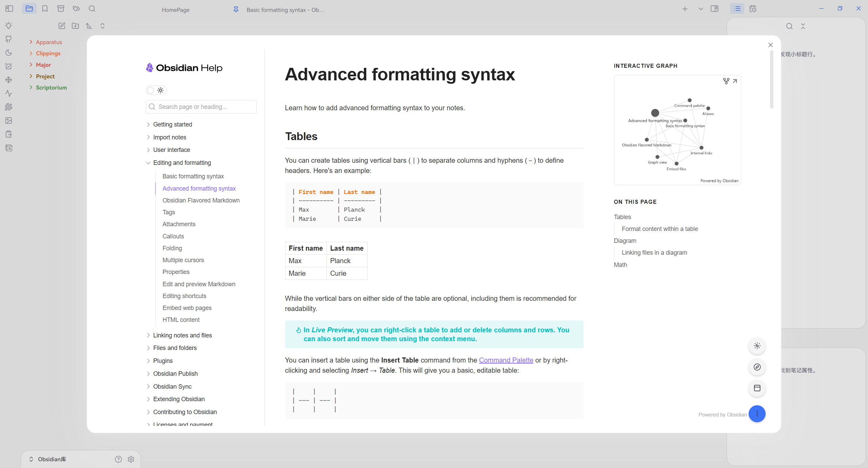Click the Internal links graph node

(x=701, y=148)
